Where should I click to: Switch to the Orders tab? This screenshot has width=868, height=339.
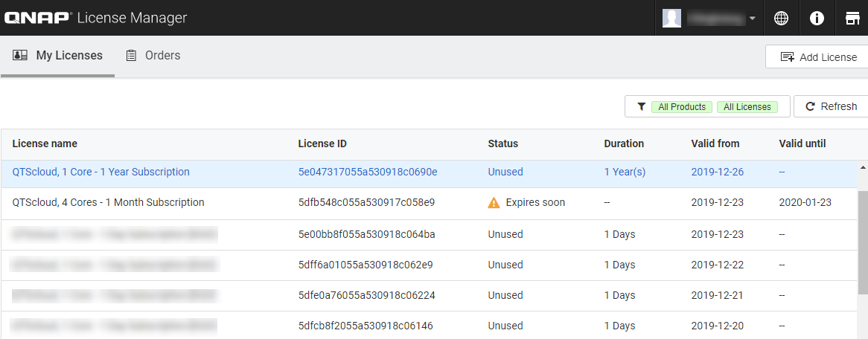pos(153,56)
